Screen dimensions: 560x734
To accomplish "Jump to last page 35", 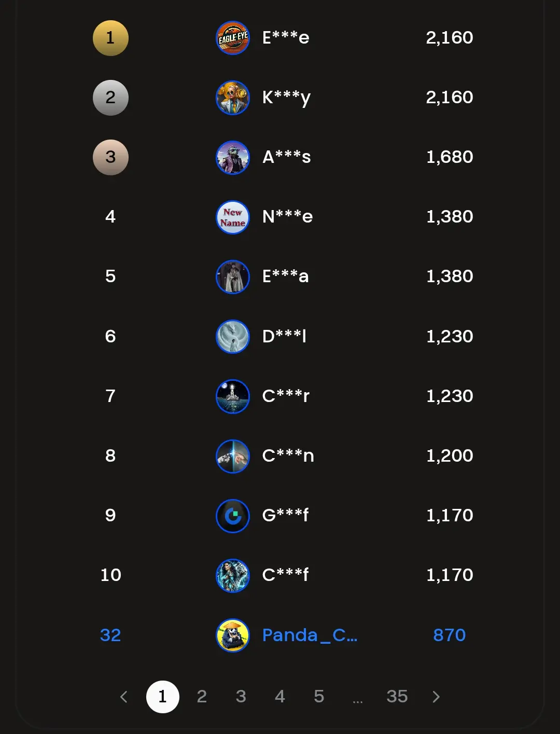I will (397, 697).
